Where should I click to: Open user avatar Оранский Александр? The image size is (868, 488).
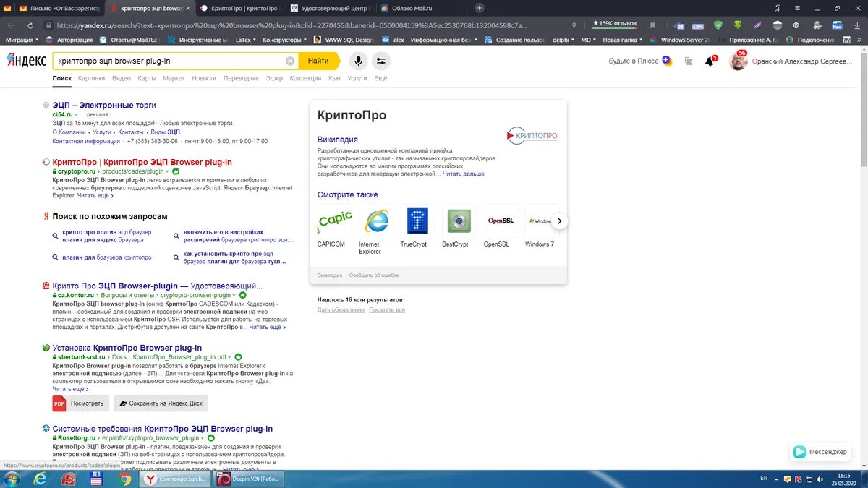739,61
